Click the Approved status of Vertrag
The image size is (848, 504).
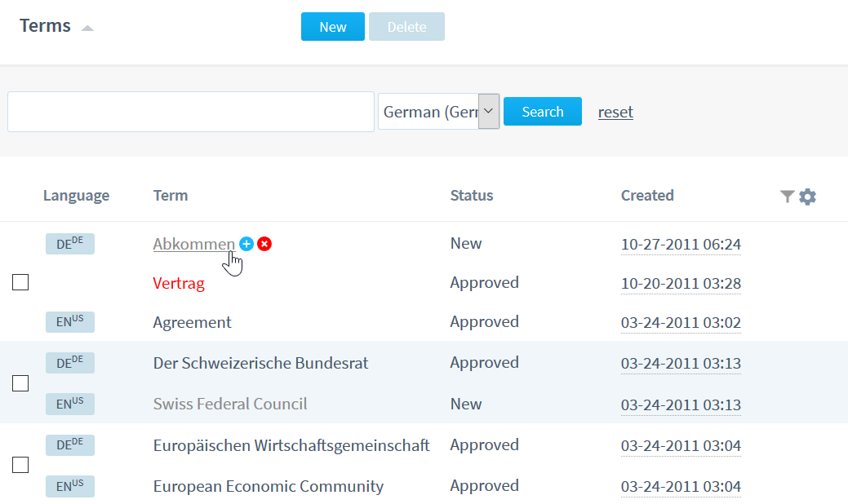click(x=485, y=282)
